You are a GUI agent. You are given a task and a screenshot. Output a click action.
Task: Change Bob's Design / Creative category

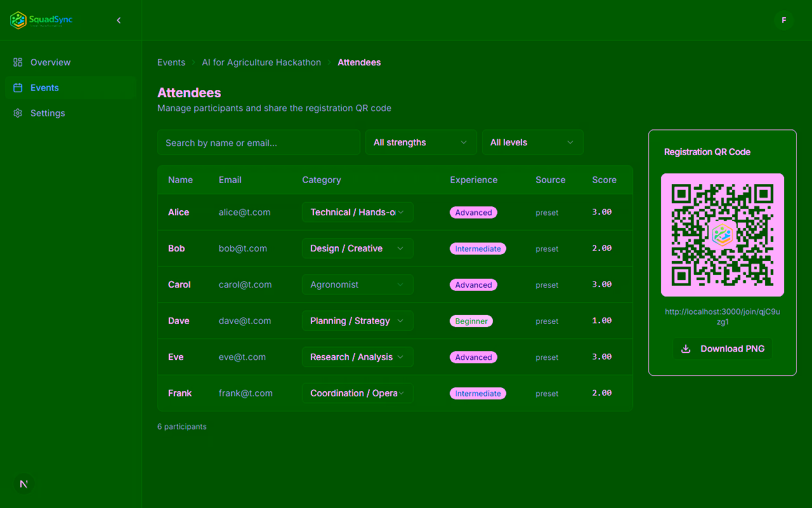pos(358,248)
